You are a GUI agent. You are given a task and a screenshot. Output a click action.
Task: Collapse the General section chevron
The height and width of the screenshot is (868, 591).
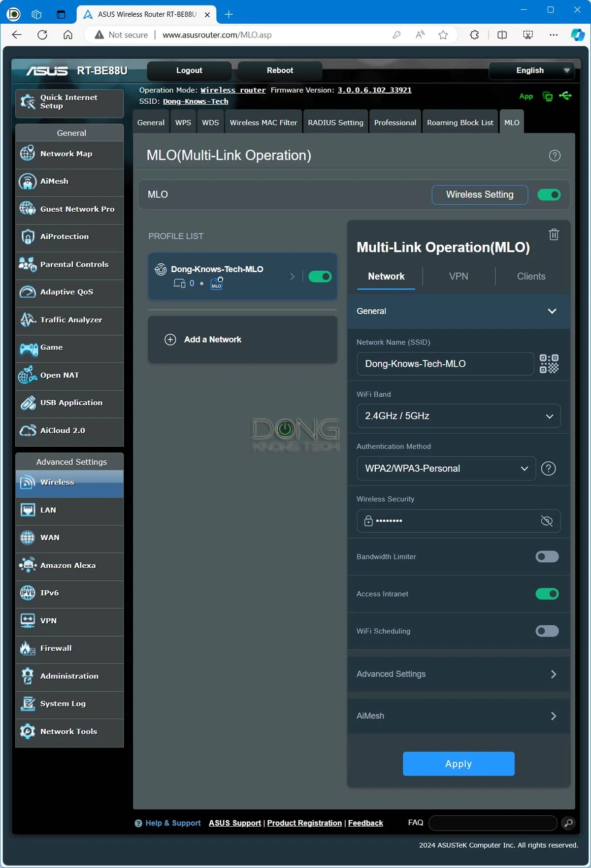[552, 311]
